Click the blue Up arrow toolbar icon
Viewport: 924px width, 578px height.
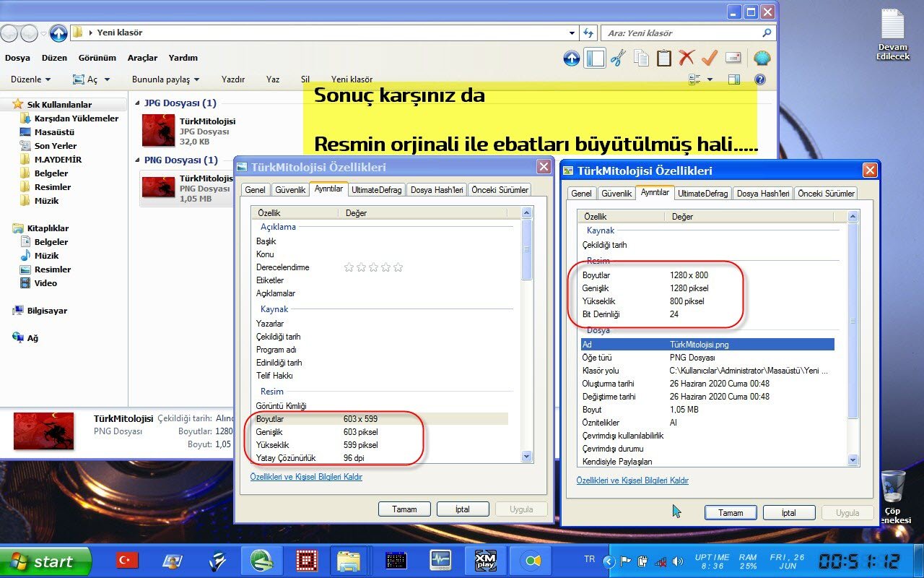pyautogui.click(x=572, y=59)
